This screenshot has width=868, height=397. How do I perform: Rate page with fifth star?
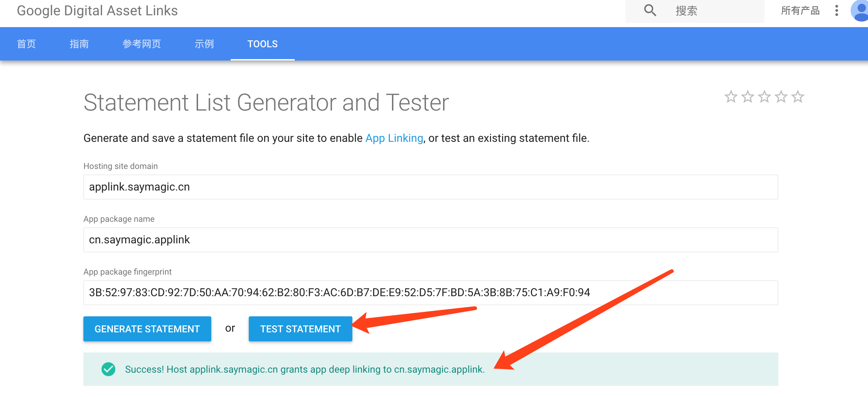(798, 97)
